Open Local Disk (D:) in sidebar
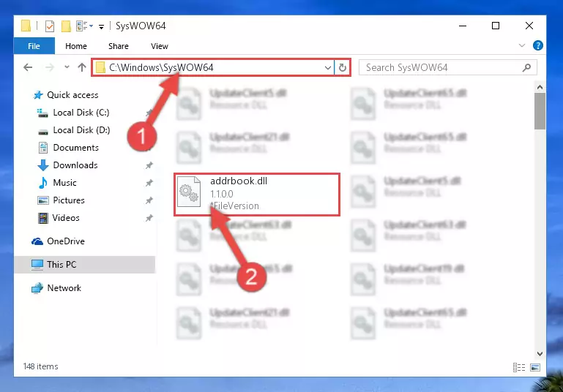 (81, 130)
